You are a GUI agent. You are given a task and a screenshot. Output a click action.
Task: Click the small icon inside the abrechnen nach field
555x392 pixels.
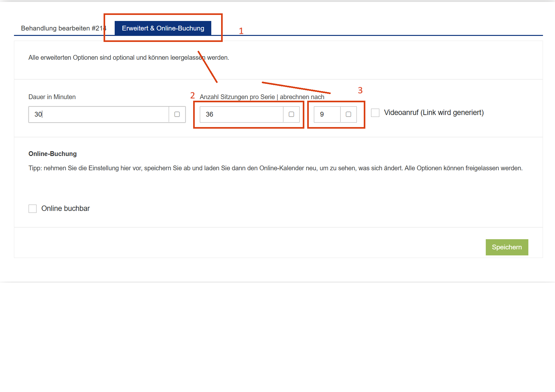click(x=349, y=114)
